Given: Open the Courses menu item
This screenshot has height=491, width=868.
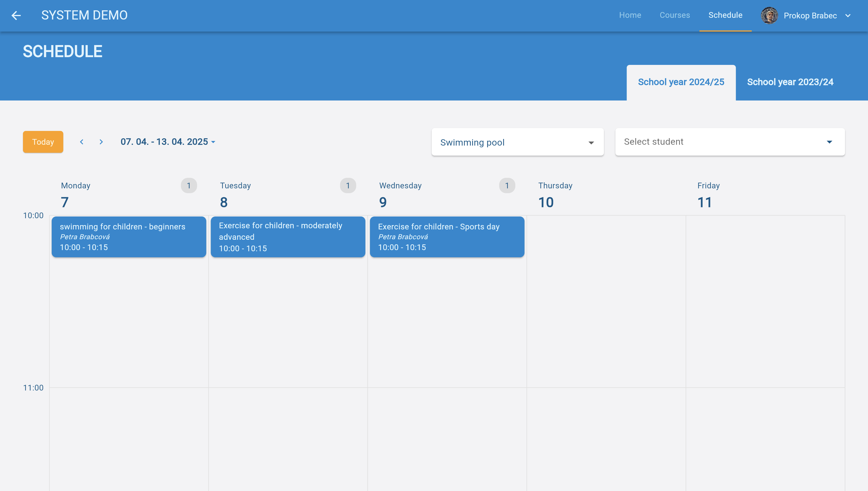Looking at the screenshot, I should (675, 15).
